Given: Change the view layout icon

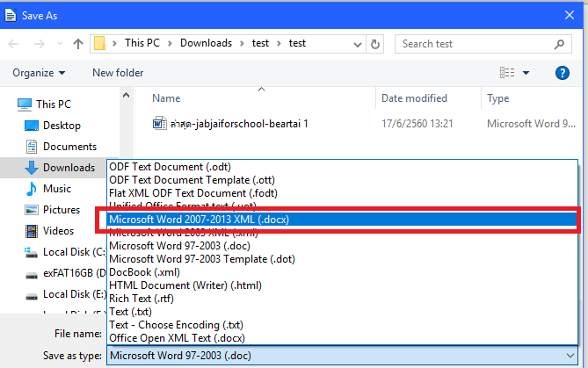Looking at the screenshot, I should pos(507,72).
